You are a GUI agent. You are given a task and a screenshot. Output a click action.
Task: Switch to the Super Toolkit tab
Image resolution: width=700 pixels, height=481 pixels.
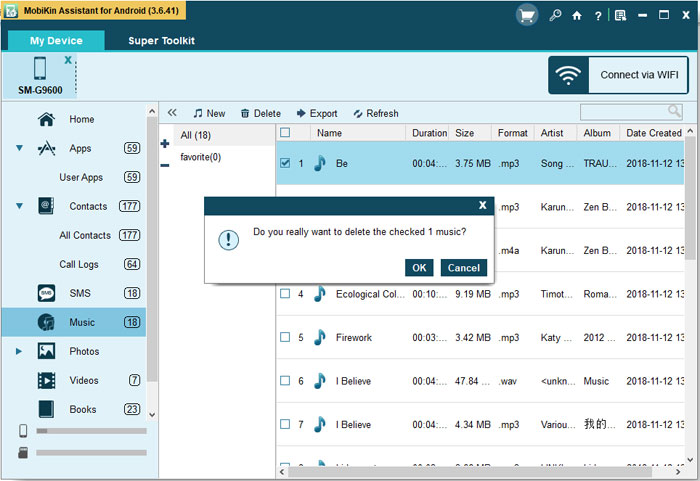coord(161,41)
